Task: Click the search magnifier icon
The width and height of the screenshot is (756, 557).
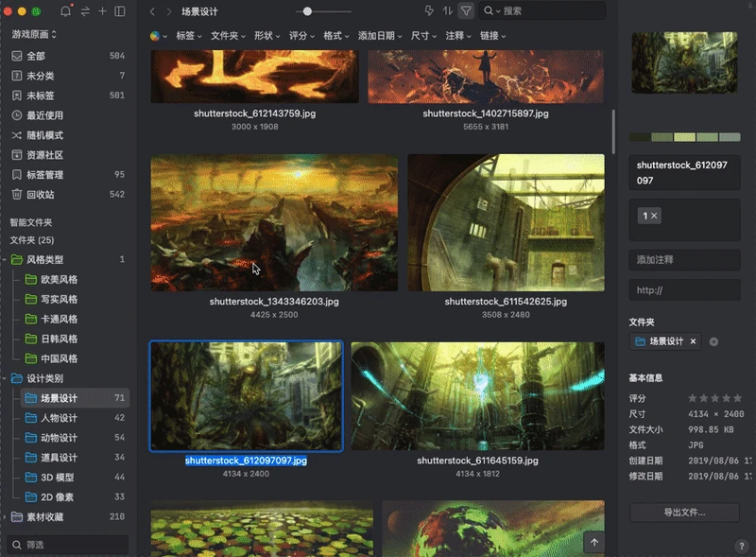Action: coord(489,10)
